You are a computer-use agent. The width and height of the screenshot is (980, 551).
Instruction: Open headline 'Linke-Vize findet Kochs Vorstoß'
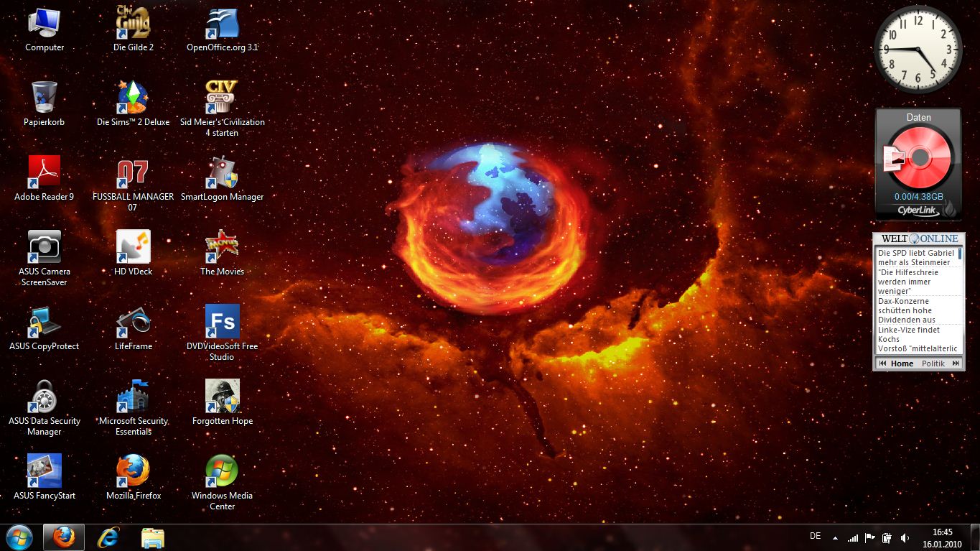pos(916,339)
